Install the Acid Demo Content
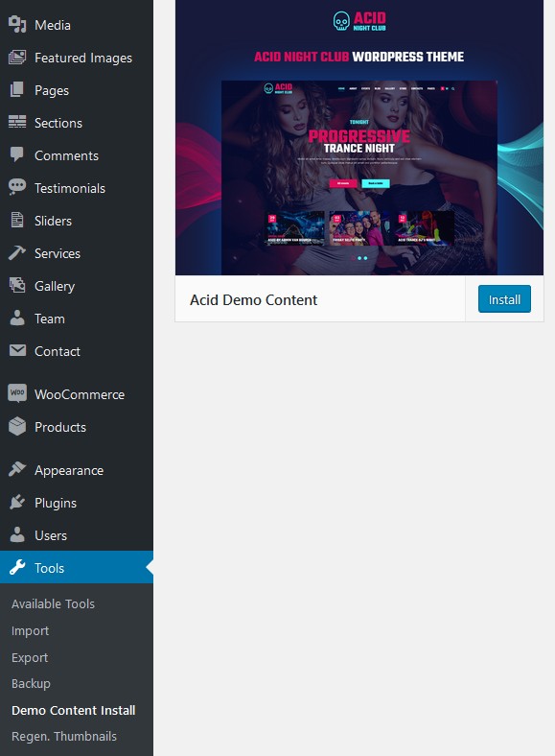 click(x=504, y=299)
